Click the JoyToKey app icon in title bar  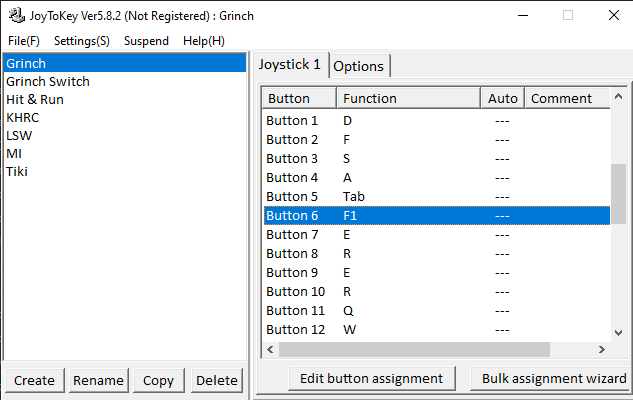(x=17, y=16)
